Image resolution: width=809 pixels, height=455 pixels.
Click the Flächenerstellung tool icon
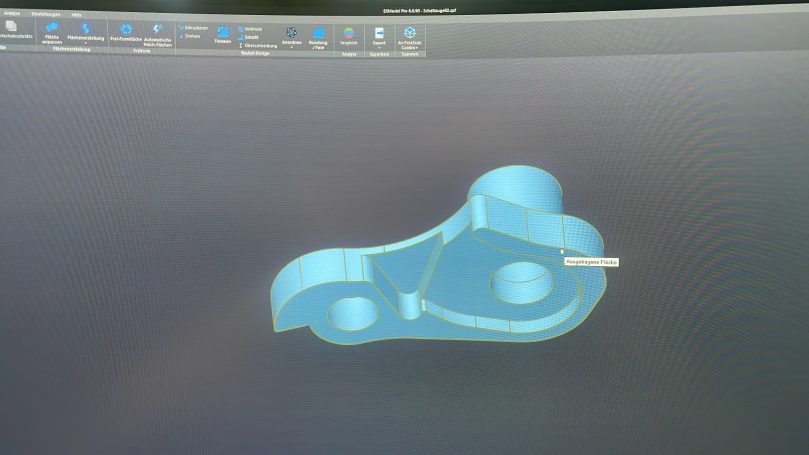[x=86, y=29]
